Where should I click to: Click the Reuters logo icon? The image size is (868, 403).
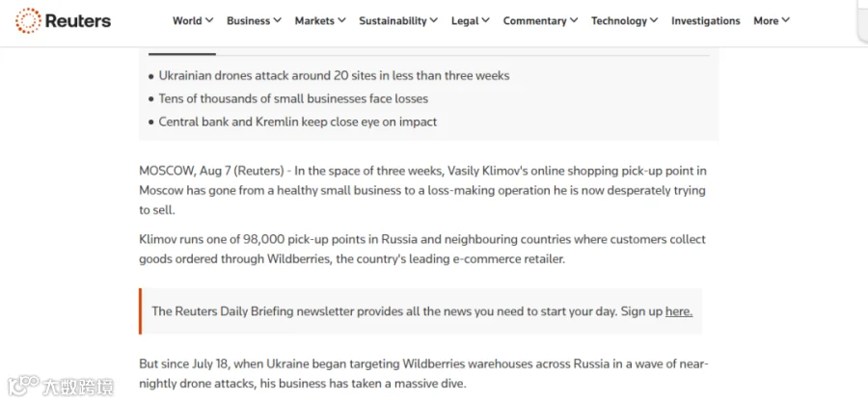point(28,21)
